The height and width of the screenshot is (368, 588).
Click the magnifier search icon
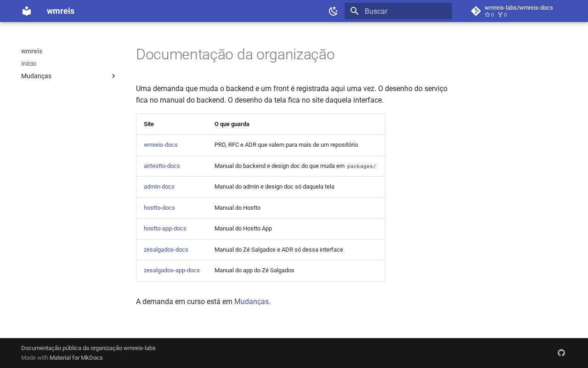tap(354, 11)
